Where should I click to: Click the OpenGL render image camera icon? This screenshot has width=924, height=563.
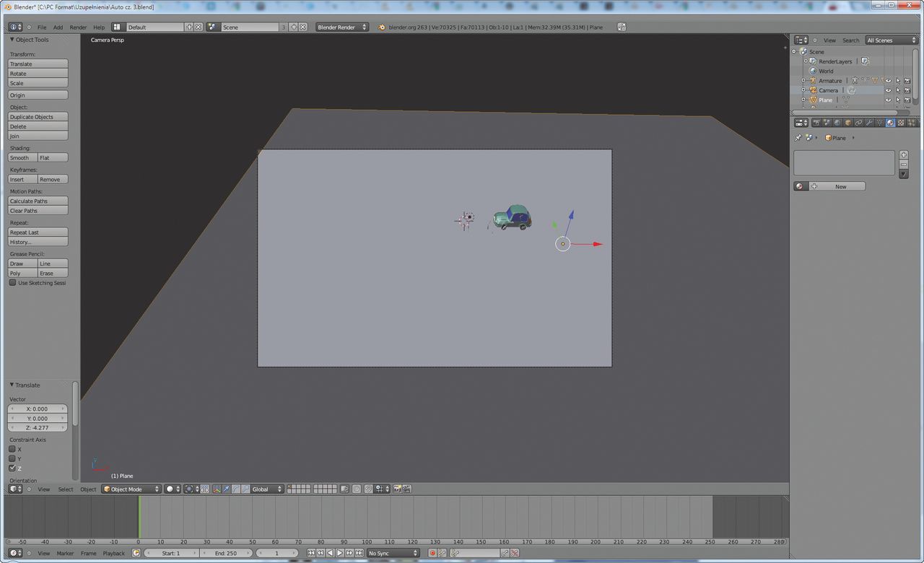click(x=397, y=489)
